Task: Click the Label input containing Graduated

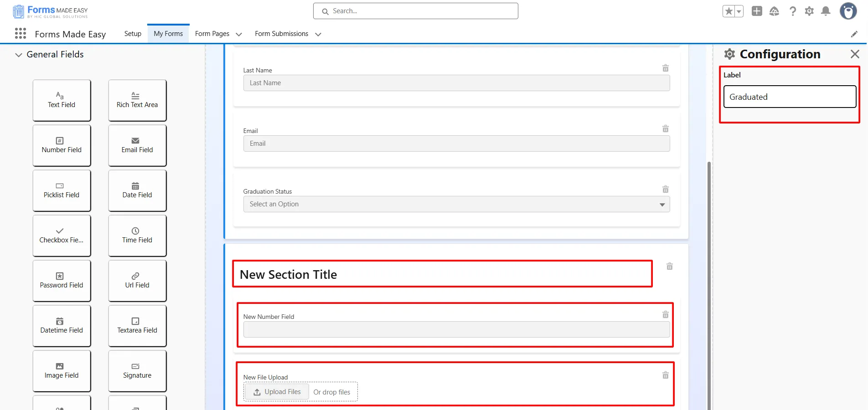Action: [x=790, y=97]
